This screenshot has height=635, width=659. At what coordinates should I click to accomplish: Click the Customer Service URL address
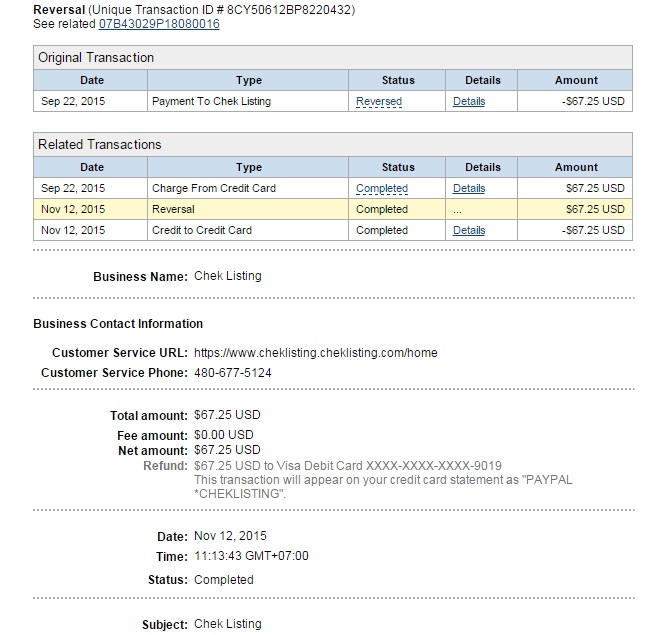pyautogui.click(x=315, y=353)
